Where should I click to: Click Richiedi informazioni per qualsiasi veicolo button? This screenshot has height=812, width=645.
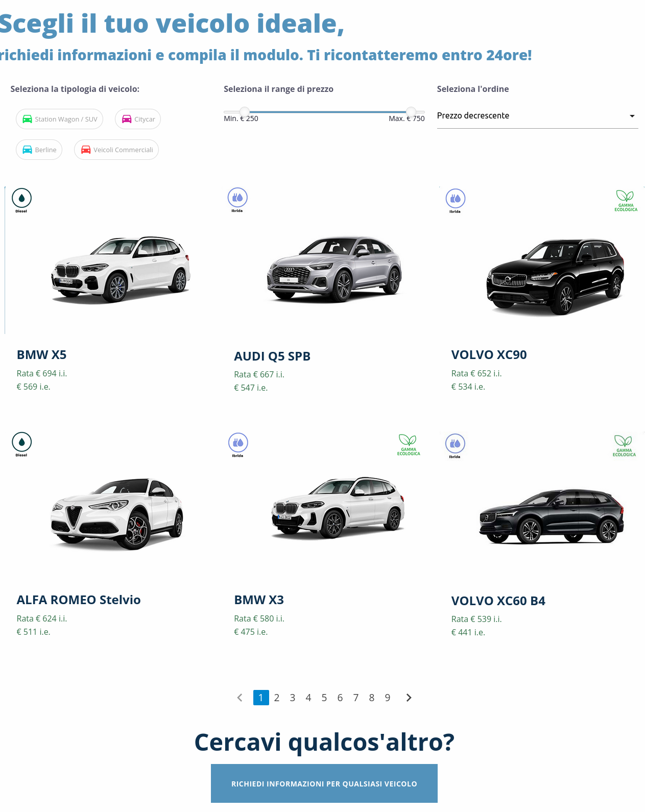pyautogui.click(x=324, y=783)
